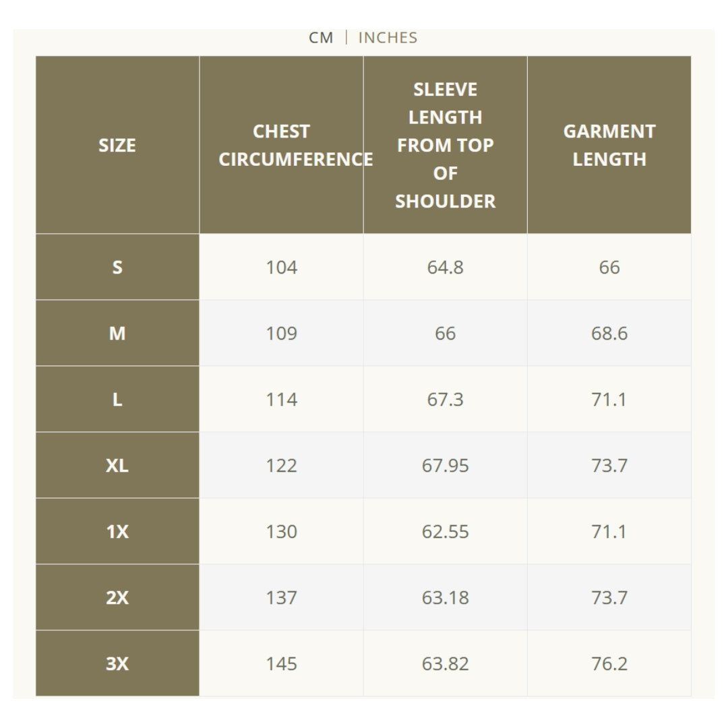
Task: Click chest value 114 for size L
Action: (x=281, y=399)
